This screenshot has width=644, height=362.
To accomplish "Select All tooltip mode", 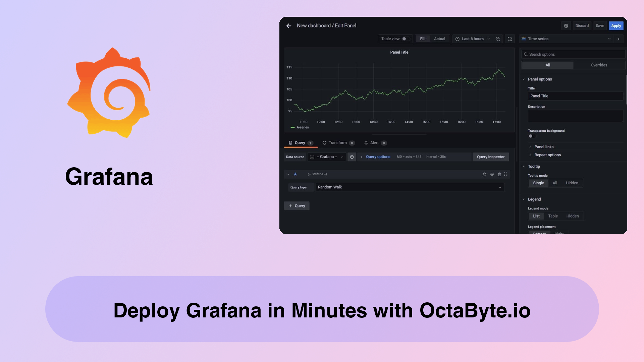I will click(x=555, y=183).
